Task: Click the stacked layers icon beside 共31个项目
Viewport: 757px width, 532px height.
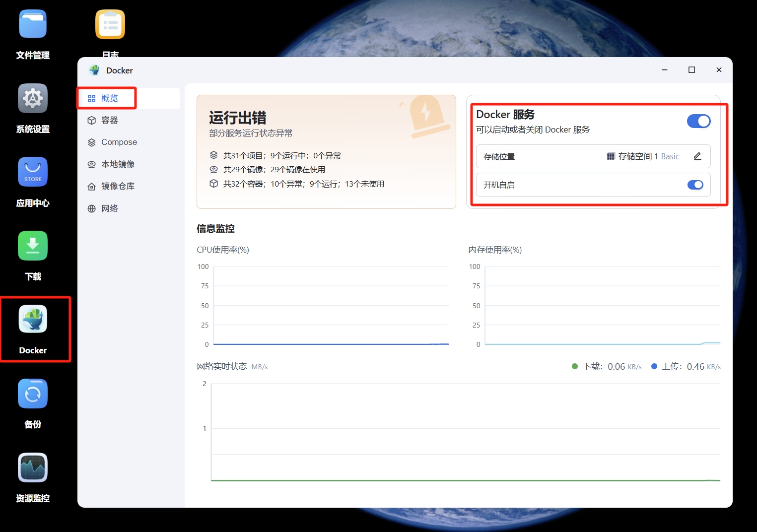Action: tap(214, 155)
